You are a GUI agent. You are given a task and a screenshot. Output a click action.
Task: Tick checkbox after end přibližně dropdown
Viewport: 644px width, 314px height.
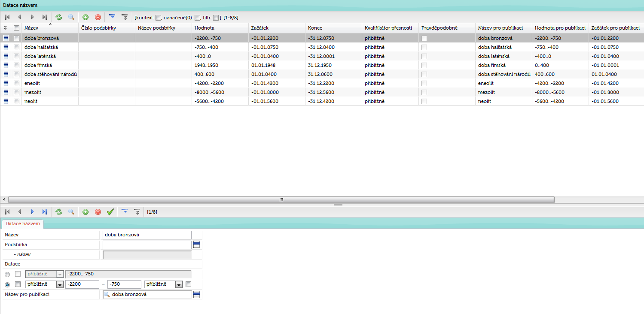pos(188,284)
